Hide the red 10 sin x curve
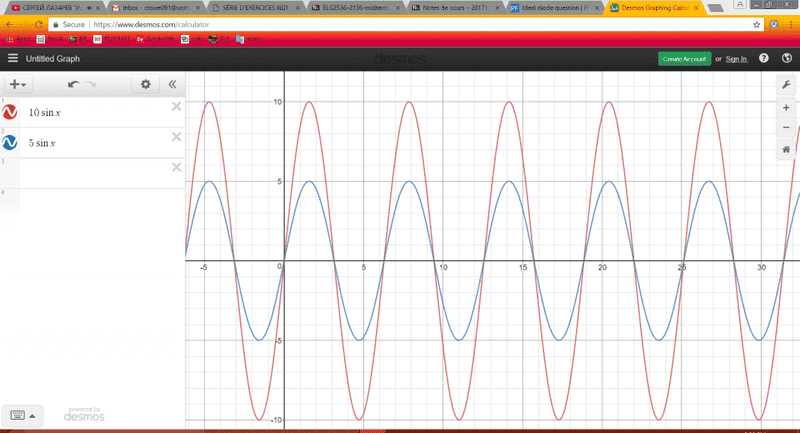 click(x=11, y=112)
